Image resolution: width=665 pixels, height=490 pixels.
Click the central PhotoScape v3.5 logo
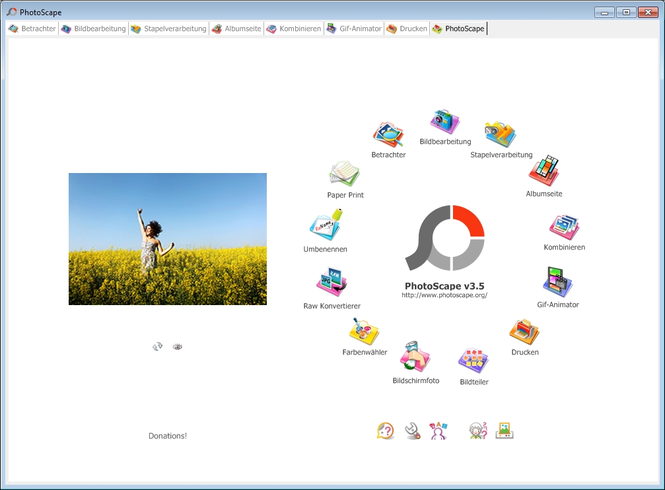444,238
